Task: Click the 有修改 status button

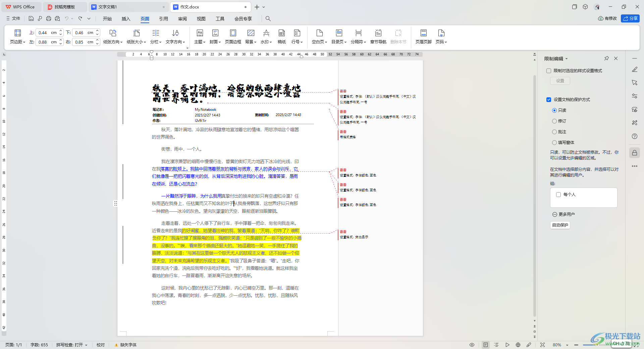Action: (607, 18)
